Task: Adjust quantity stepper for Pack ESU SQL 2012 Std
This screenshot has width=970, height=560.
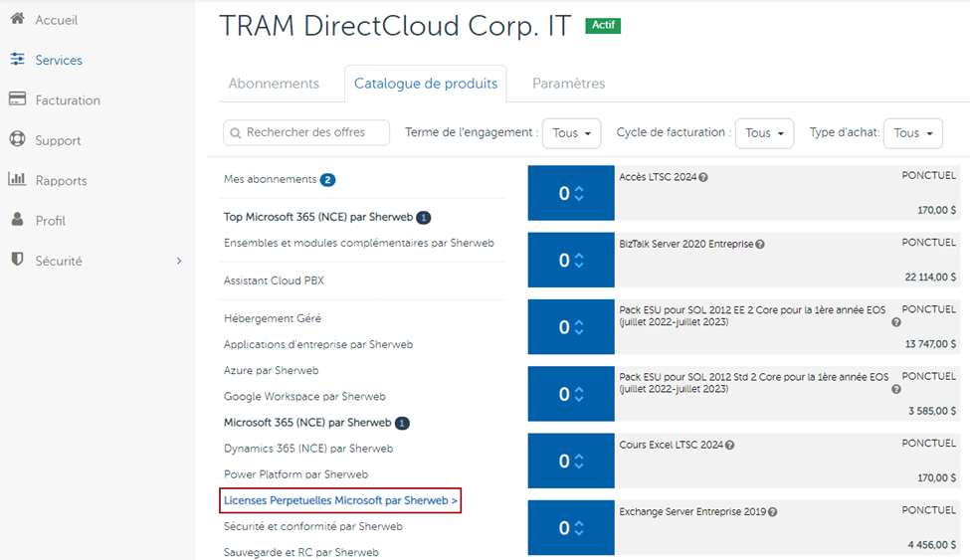Action: click(579, 394)
